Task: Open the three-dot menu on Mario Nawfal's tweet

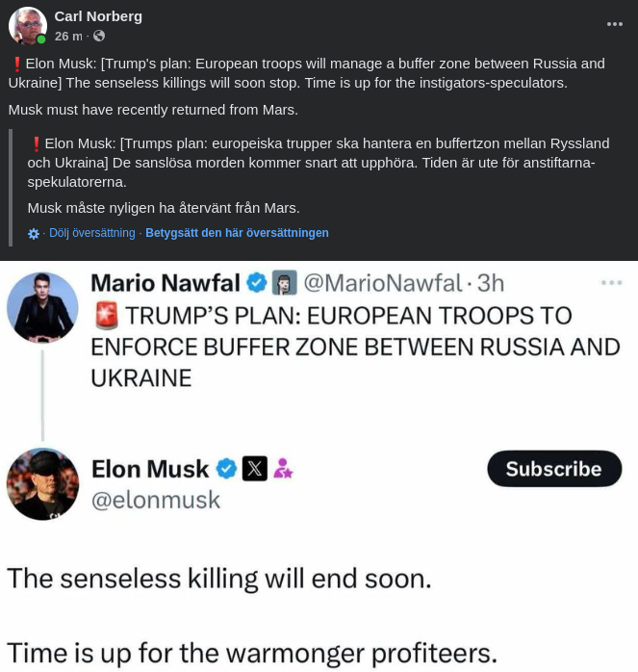Action: pos(611,283)
